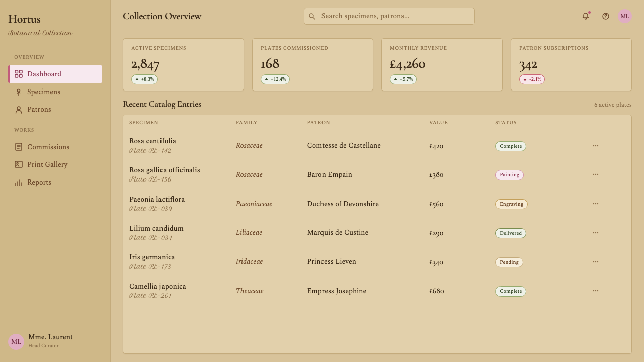Open the Mme. Laurent profile in the sidebar
The image size is (644, 362).
(x=55, y=341)
